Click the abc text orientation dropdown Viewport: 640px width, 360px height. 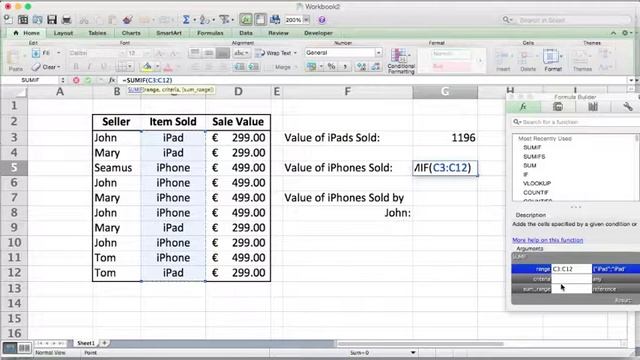pos(241,53)
